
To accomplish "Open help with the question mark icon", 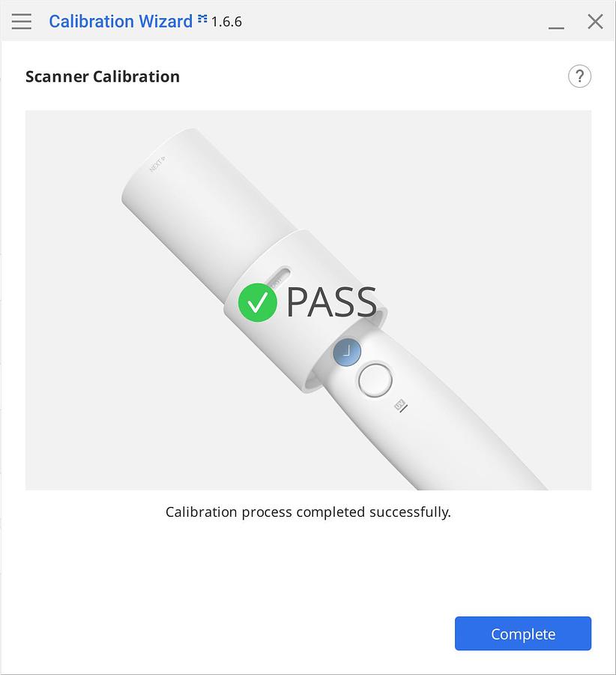I will pos(579,76).
